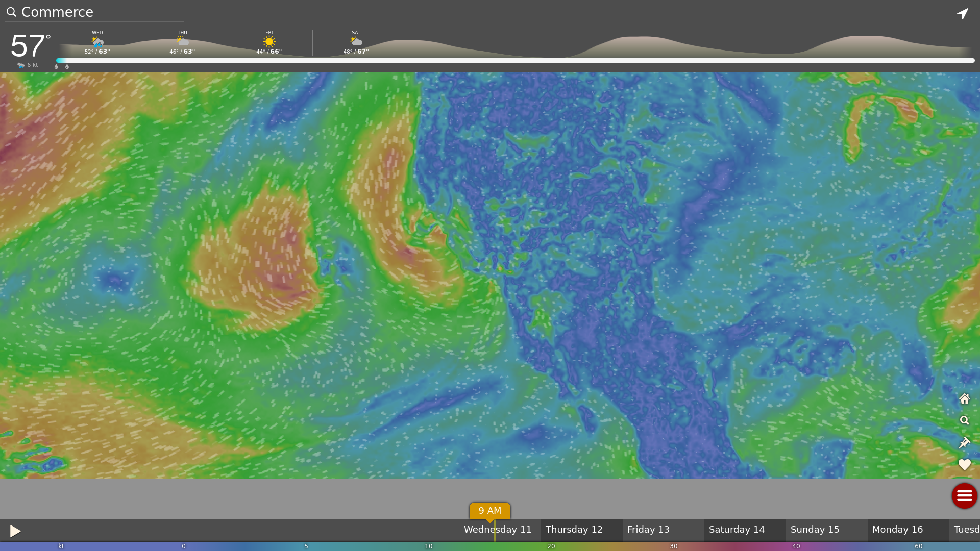Image resolution: width=980 pixels, height=551 pixels.
Task: Jump to Sunday 15 on the timeline
Action: tap(815, 530)
